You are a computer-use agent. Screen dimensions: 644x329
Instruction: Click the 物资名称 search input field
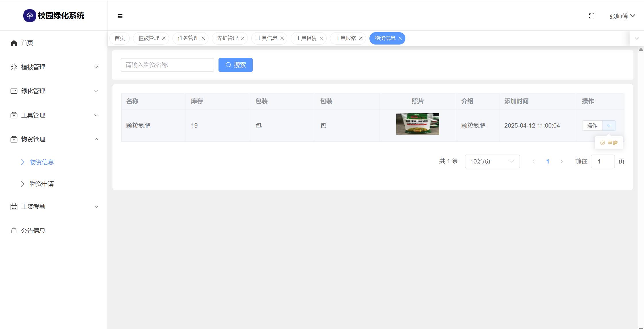click(x=167, y=65)
